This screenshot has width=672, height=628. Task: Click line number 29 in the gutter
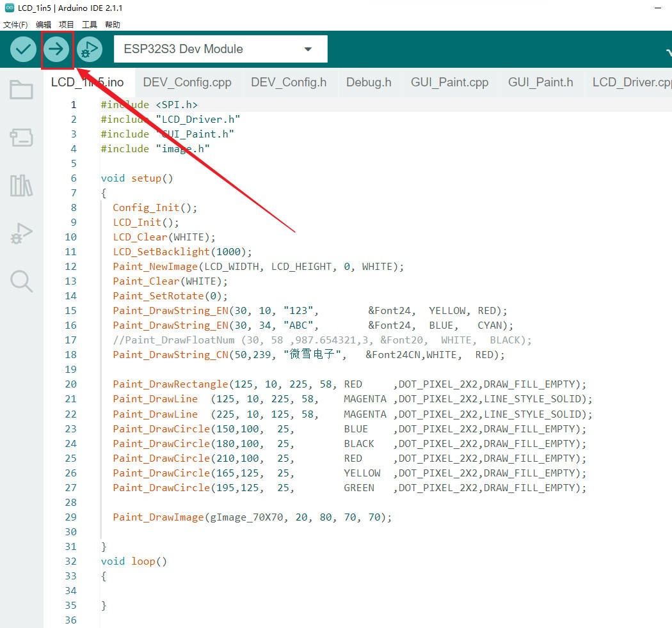click(x=70, y=517)
